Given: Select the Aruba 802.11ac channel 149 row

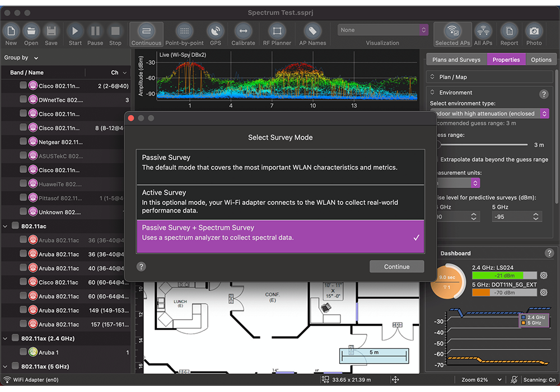Looking at the screenshot, I should 66,310.
